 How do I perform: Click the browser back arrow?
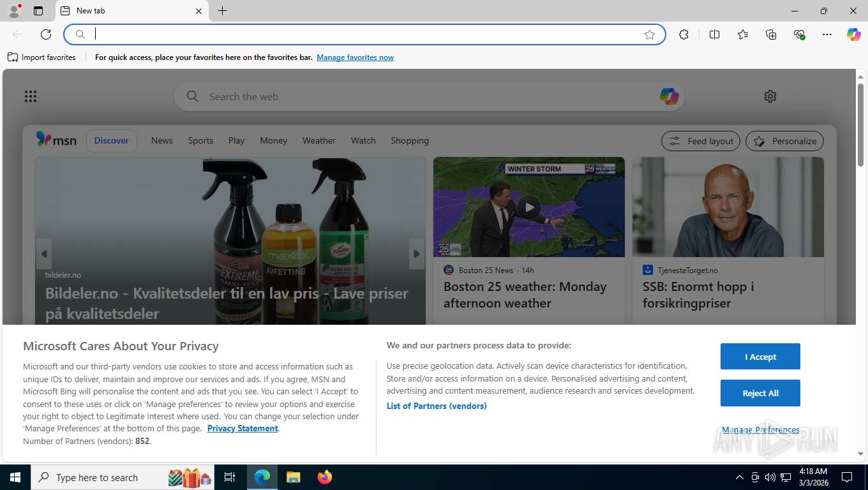click(x=18, y=34)
